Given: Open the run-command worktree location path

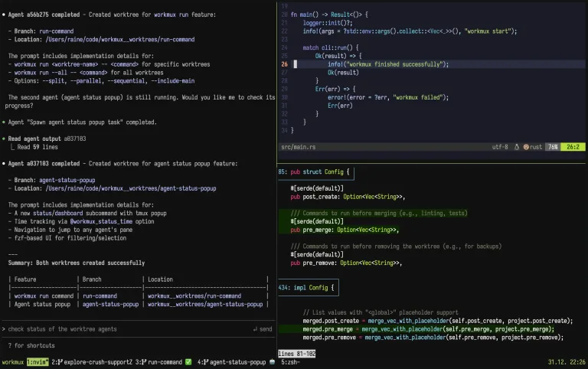Looking at the screenshot, I should [x=120, y=39].
